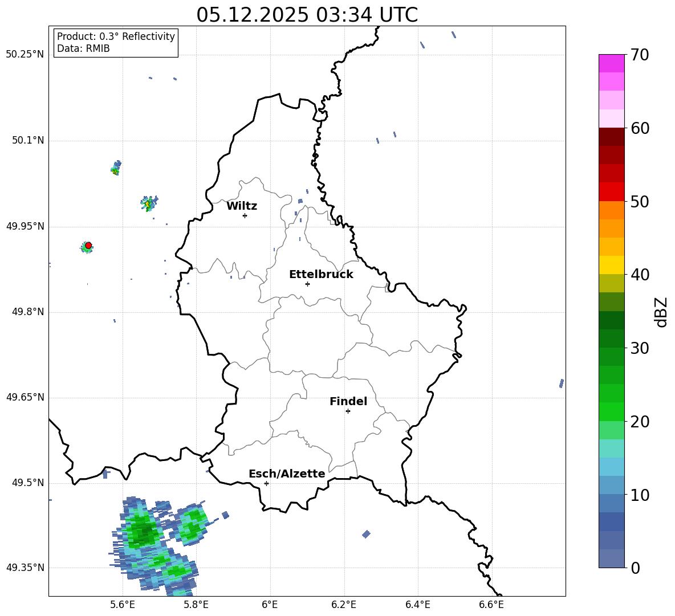Click the colorbar 0 tick label
The height and width of the screenshot is (616, 675).
(x=635, y=568)
